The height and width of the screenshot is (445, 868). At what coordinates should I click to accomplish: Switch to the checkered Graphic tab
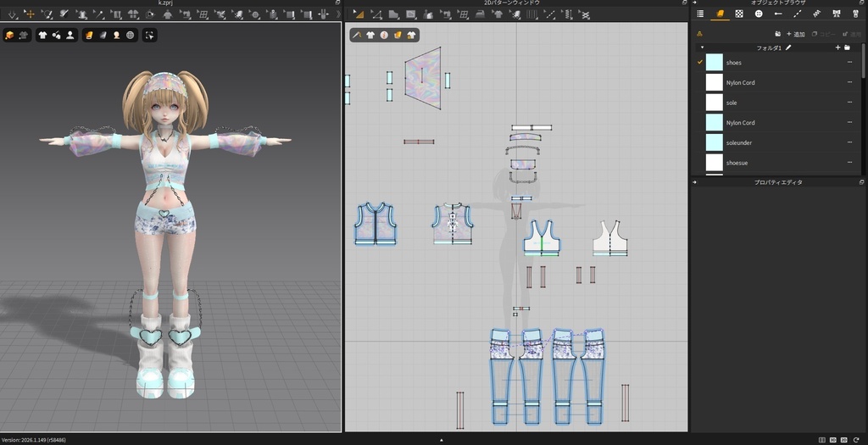coord(739,14)
